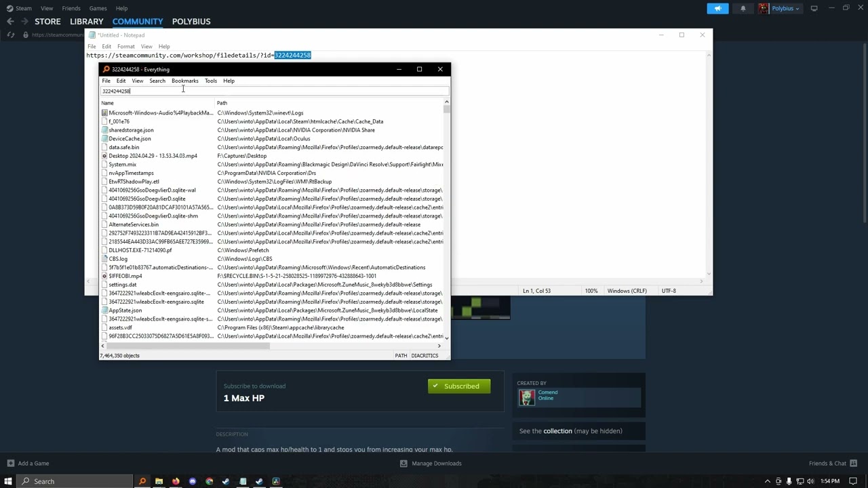Open the COMMUNITY tab in Steam
Screen dimensions: 868x488
(x=138, y=22)
